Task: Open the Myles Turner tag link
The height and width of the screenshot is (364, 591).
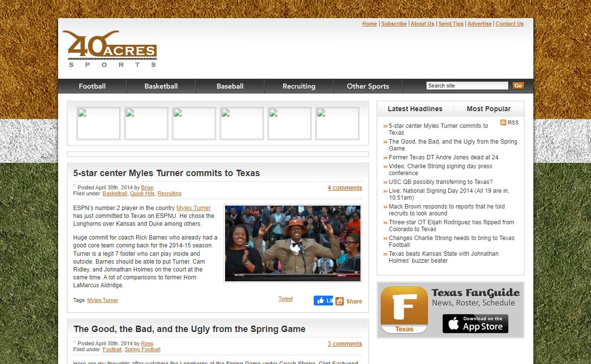Action: 102,300
